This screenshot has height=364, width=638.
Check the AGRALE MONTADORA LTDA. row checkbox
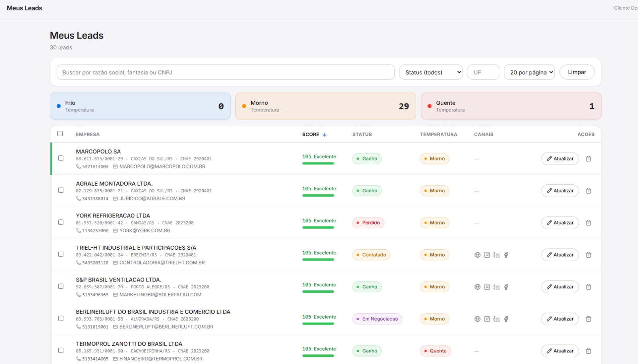point(61,190)
